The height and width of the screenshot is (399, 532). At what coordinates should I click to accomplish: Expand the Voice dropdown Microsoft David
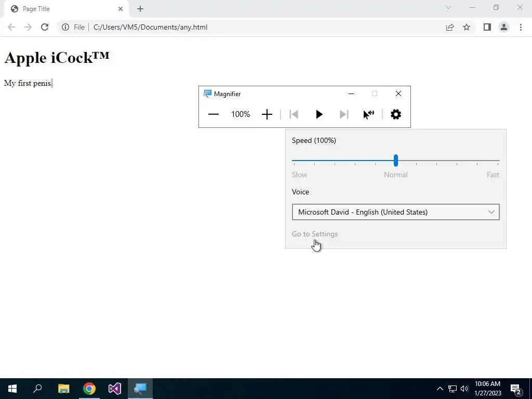395,212
